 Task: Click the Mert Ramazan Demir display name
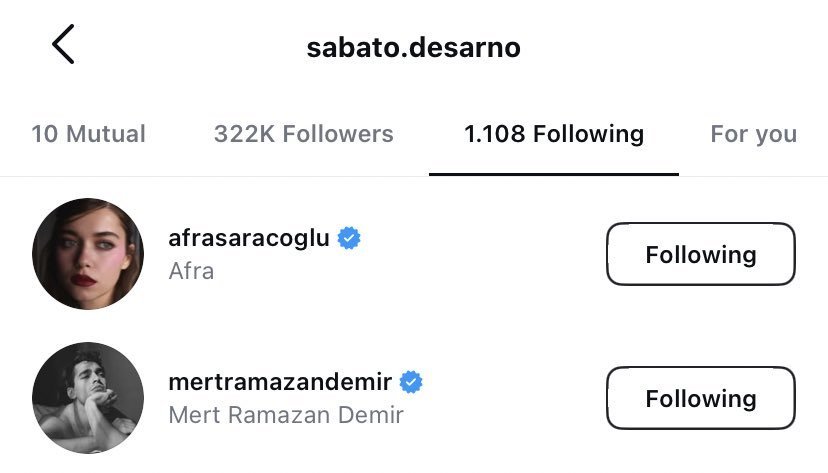tap(286, 414)
